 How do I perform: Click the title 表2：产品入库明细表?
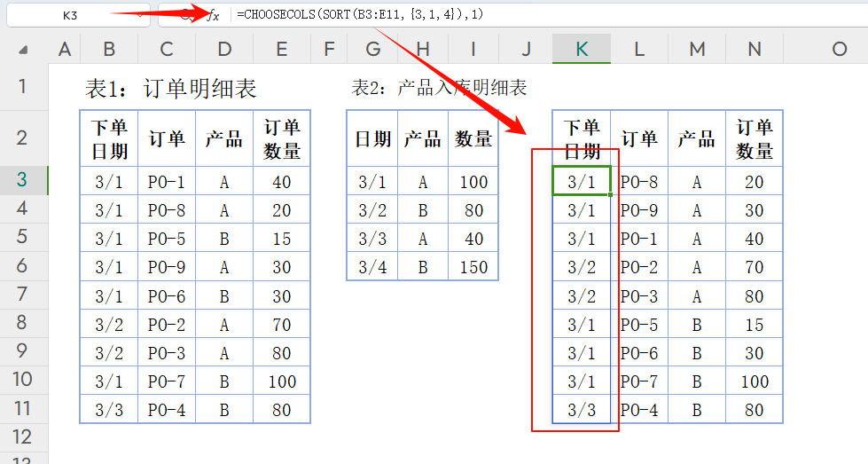(x=439, y=88)
